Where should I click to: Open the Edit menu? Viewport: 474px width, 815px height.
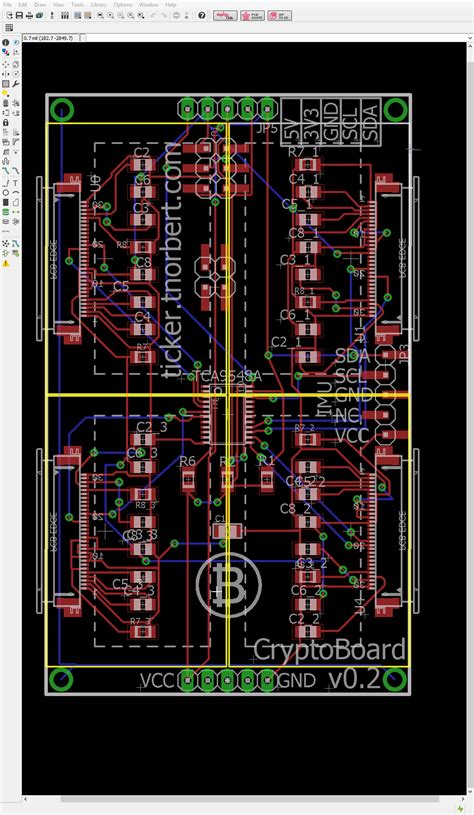22,5
